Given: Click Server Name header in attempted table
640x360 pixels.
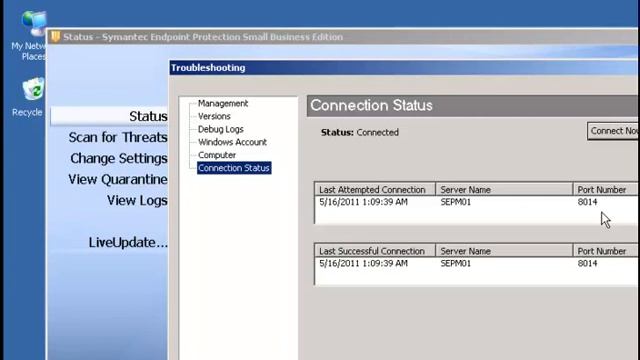Looking at the screenshot, I should (504, 190).
